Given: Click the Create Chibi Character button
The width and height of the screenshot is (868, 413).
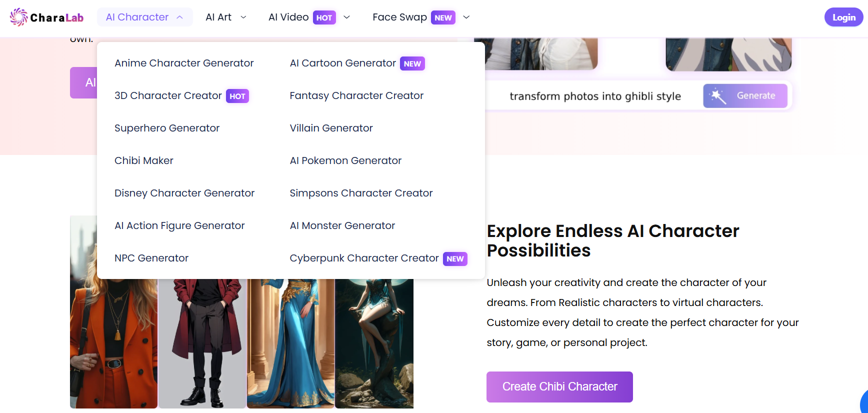Looking at the screenshot, I should 559,386.
